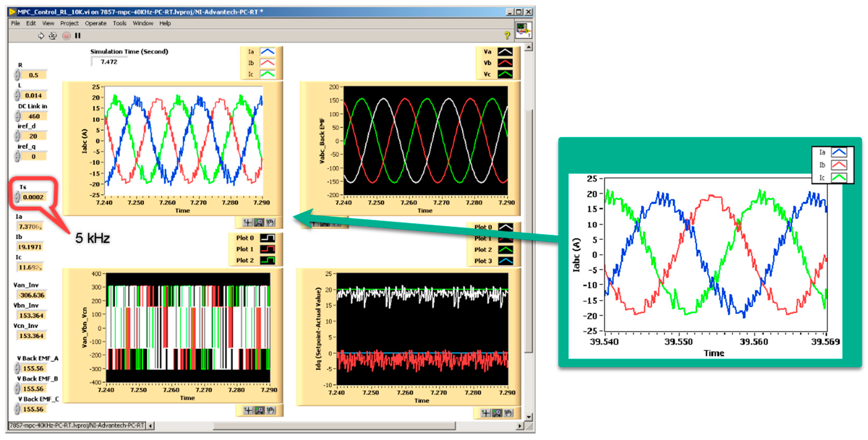
Task: Click Plot 1 red step legend icon
Action: (267, 249)
